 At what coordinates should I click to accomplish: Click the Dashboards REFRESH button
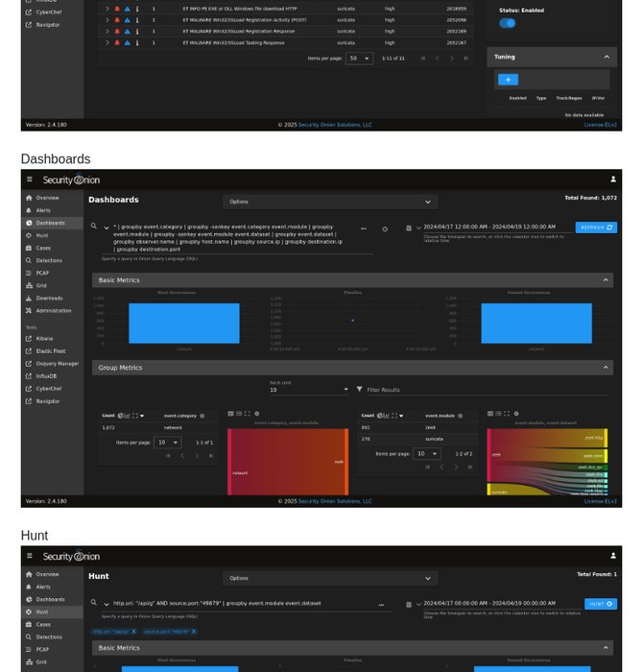click(596, 228)
